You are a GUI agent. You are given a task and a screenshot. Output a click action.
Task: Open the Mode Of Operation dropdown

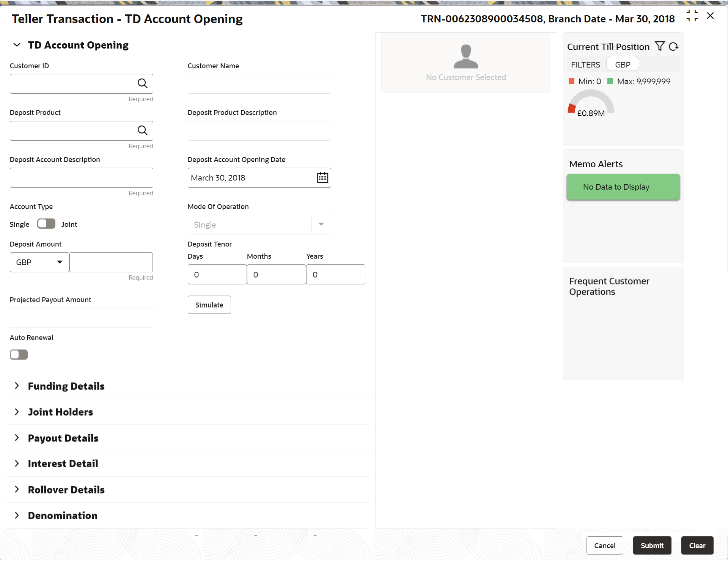click(321, 225)
